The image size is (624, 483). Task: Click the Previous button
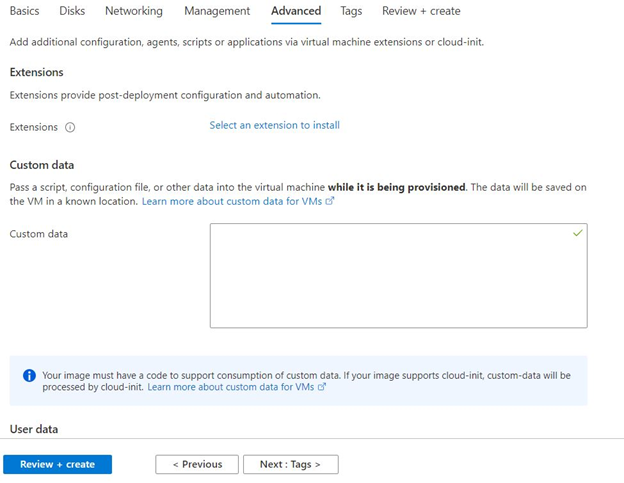(197, 464)
